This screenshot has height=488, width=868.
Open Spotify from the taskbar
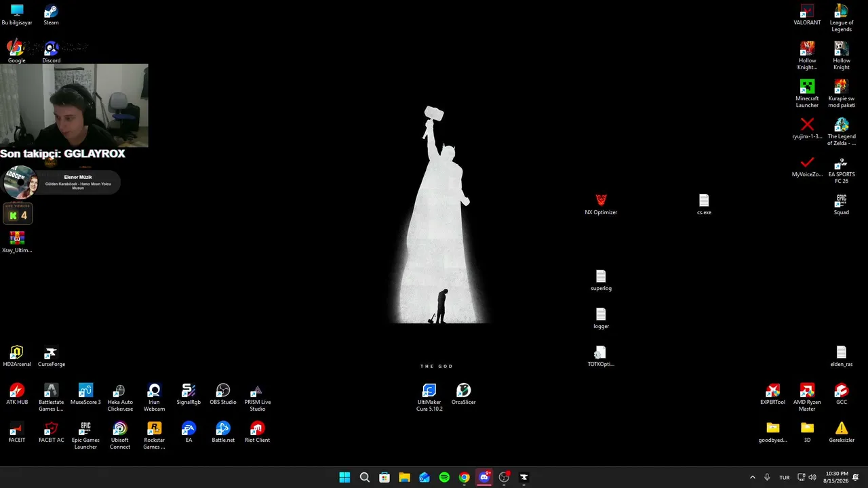[444, 477]
